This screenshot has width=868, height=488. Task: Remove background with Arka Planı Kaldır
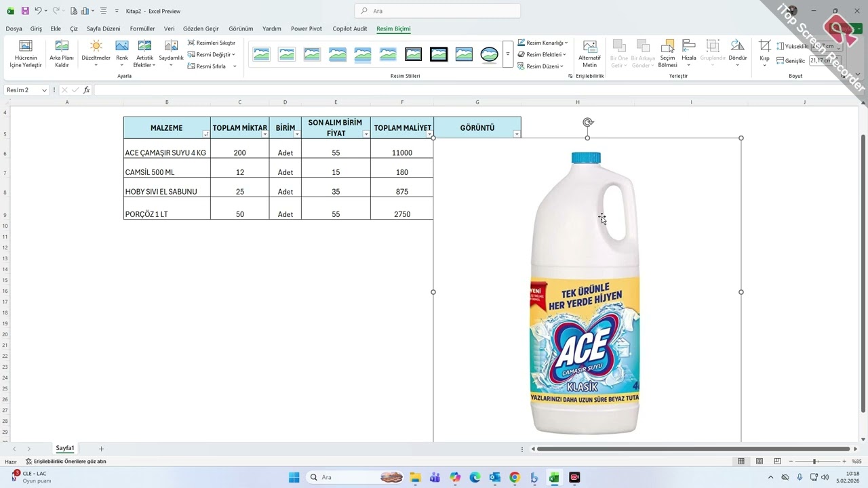(x=62, y=54)
